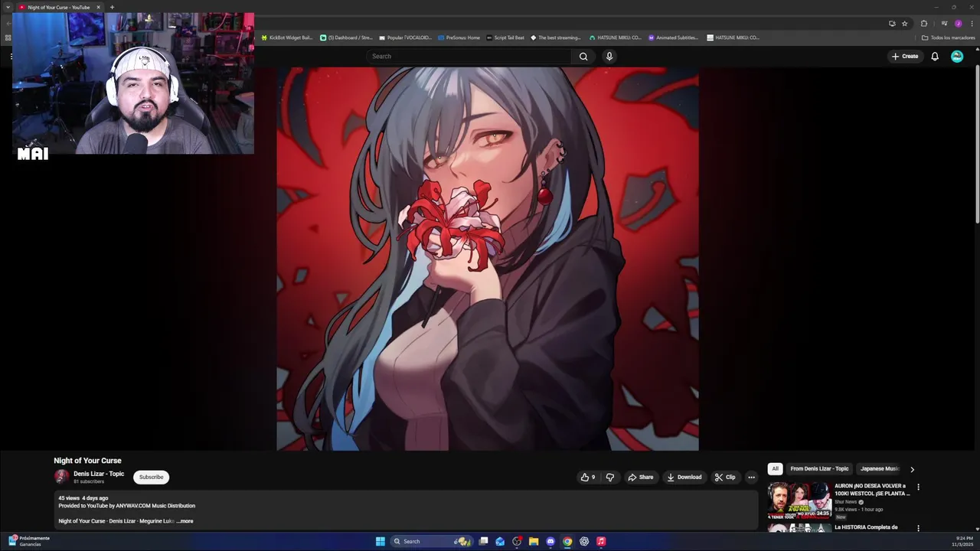Focus the YouTube search field
This screenshot has height=551, width=980.
pos(469,56)
